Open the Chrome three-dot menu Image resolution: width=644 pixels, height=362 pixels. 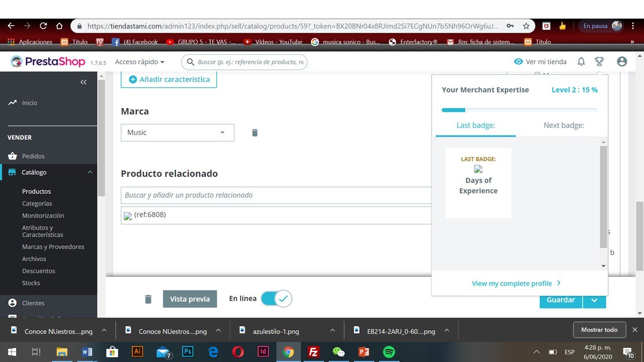633,26
